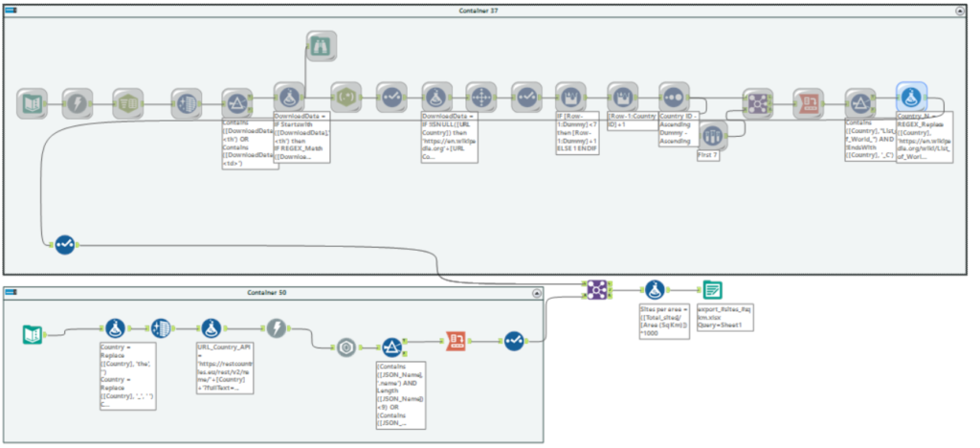
Task: Select the Filter tool checking for <th> or <td>
Action: click(x=237, y=103)
